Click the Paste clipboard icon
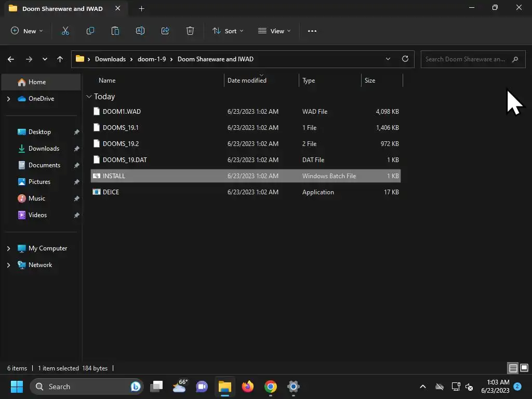Screen dimensions: 532x399 pyautogui.click(x=115, y=31)
